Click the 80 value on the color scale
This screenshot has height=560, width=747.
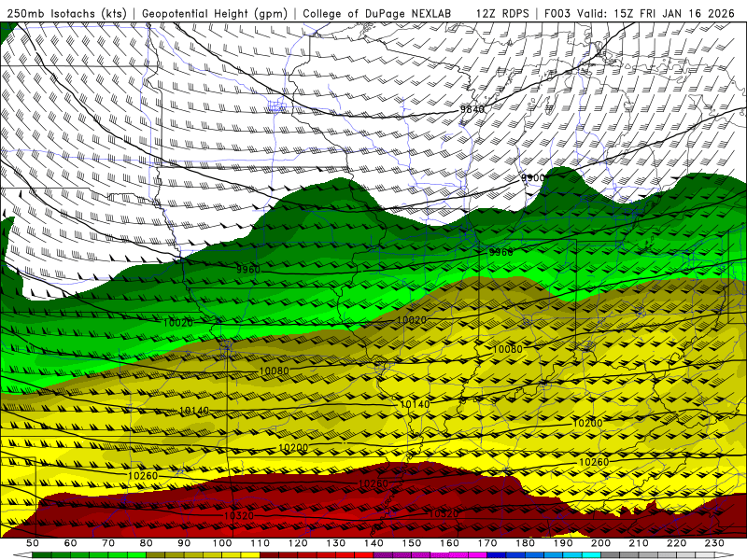(x=147, y=543)
